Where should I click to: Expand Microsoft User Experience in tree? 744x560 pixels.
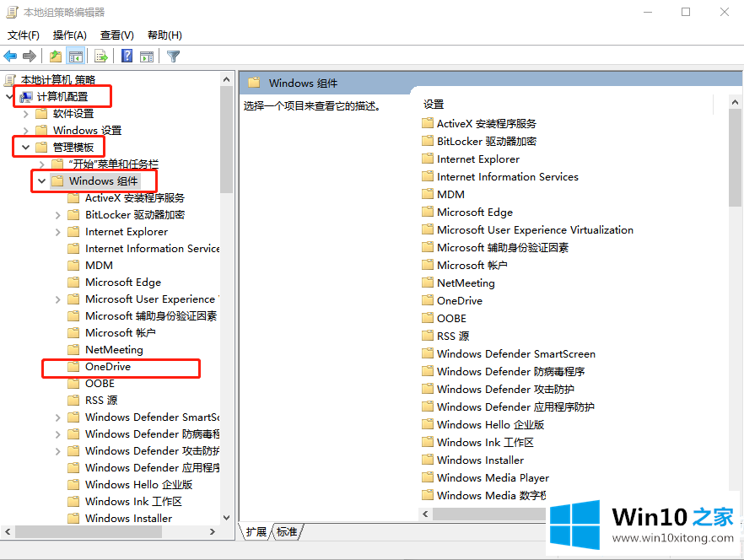(58, 299)
